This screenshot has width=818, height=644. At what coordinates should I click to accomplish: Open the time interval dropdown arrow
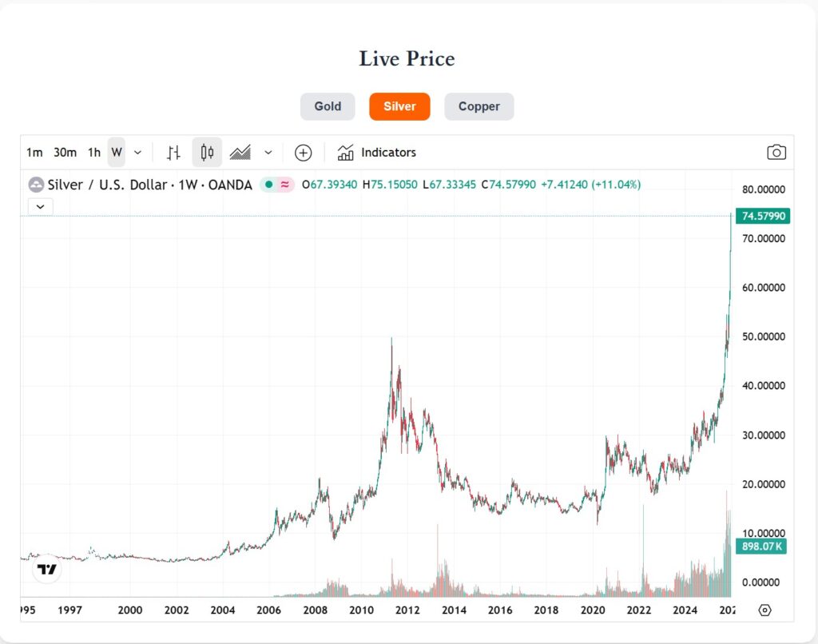(x=137, y=153)
